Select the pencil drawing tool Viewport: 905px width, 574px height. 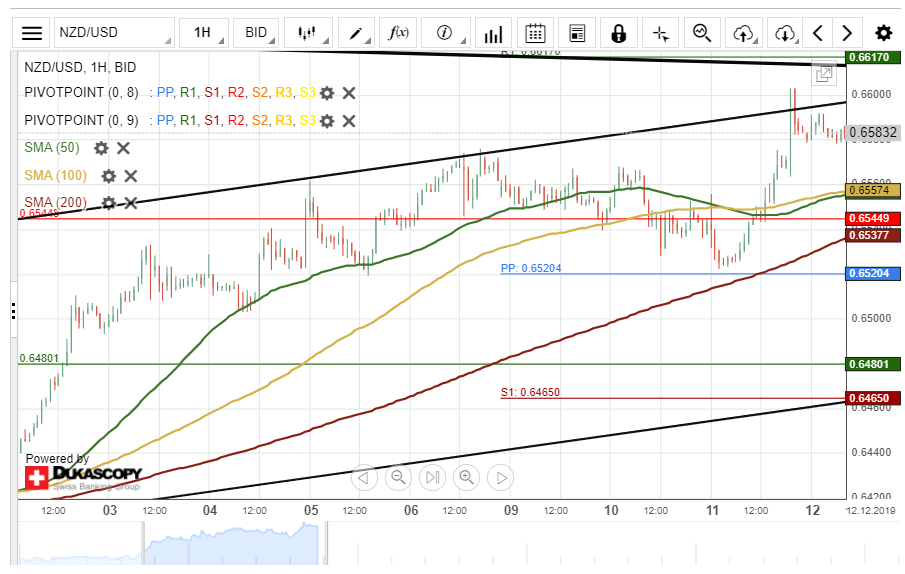(x=356, y=33)
